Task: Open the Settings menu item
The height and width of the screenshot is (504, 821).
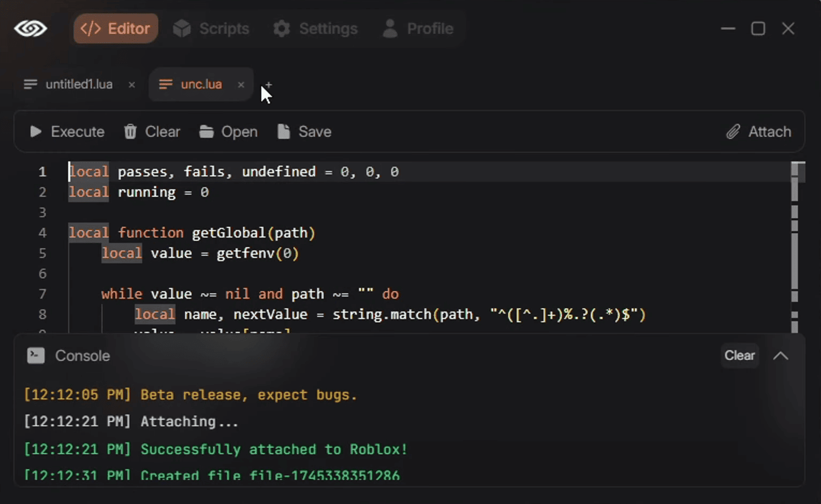Action: (316, 28)
